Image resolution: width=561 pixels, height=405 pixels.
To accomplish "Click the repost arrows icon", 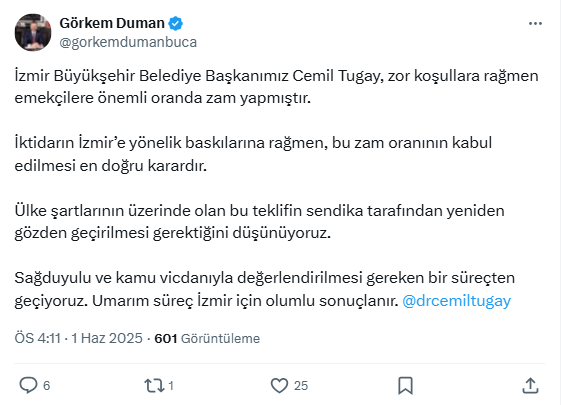I will (x=154, y=386).
